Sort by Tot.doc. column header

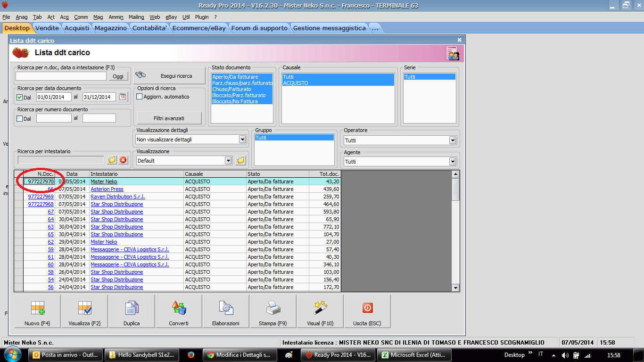pos(324,174)
